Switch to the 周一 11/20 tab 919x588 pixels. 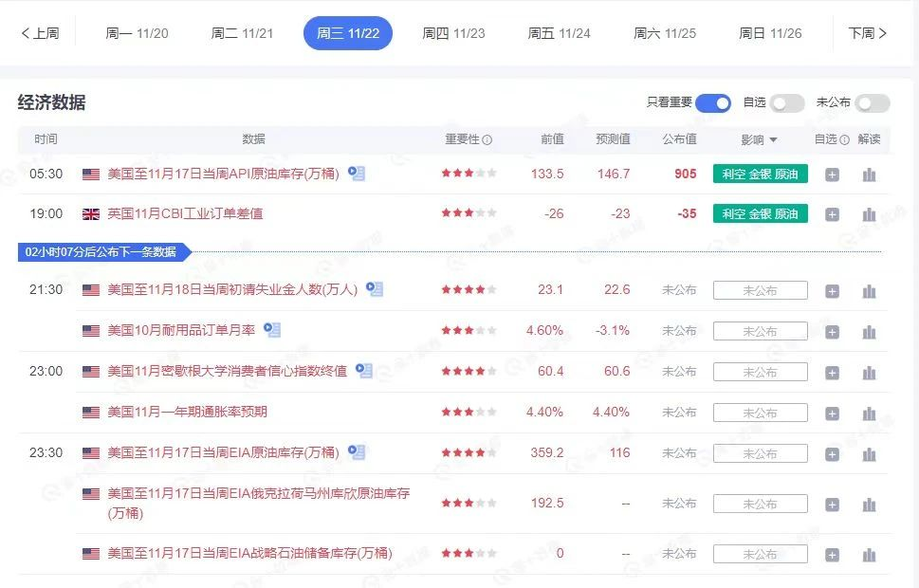click(135, 31)
